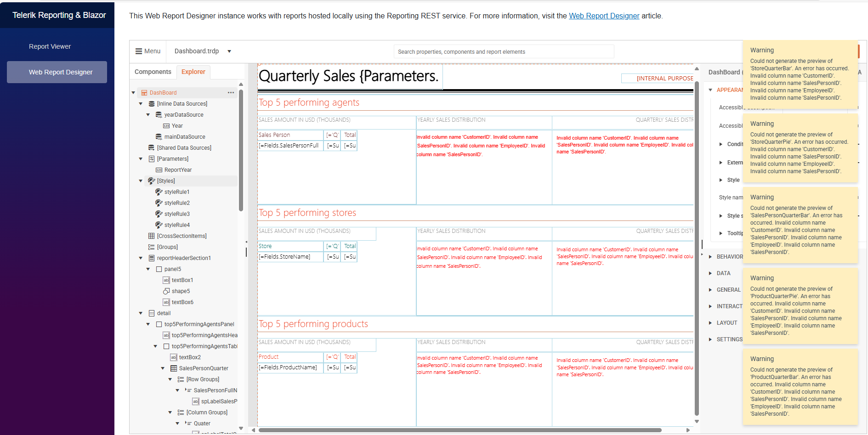
Task: Click the ReportYear parameter icon
Action: [x=159, y=170]
